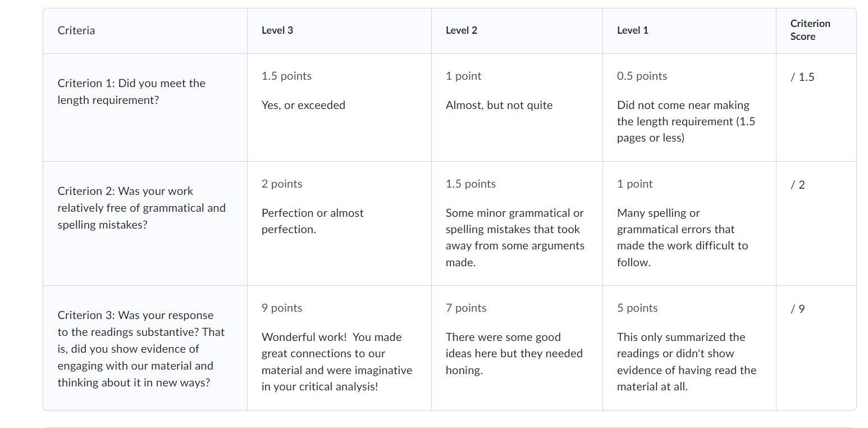The image size is (868, 428).
Task: Select the 'Some minor grammatical' mistakes level
Action: [515, 237]
